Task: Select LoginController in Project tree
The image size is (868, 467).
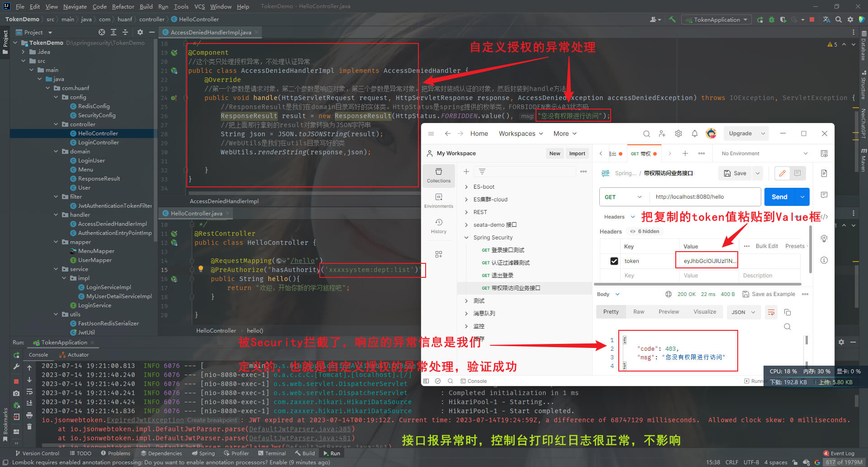Action: click(x=98, y=143)
